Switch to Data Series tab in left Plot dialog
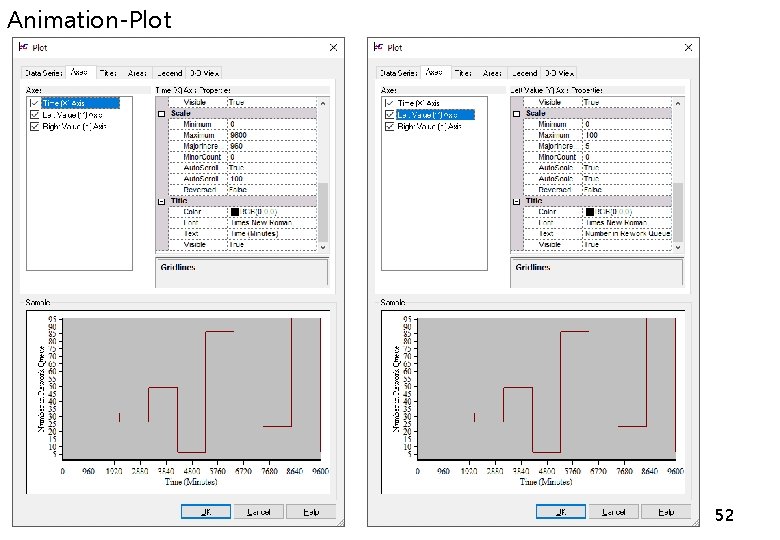 [43, 73]
